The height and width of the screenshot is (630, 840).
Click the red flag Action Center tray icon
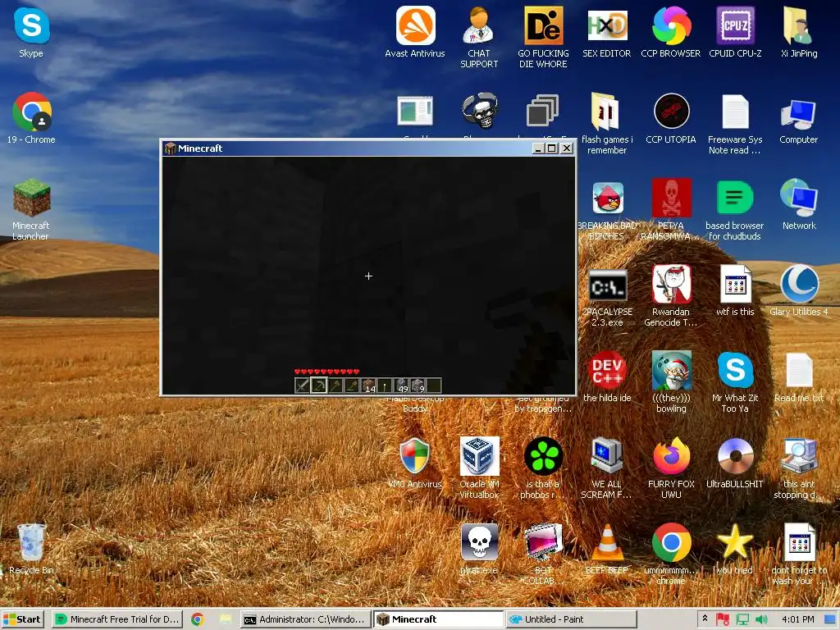[724, 619]
